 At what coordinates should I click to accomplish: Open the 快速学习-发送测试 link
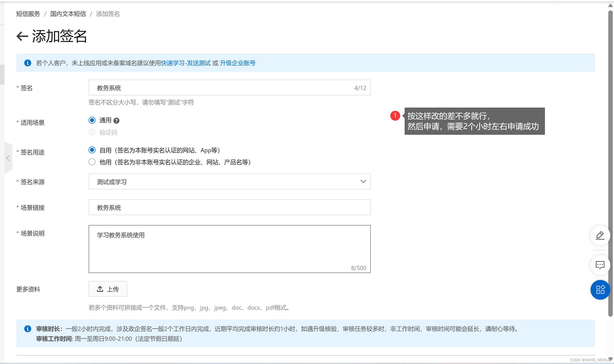point(186,63)
